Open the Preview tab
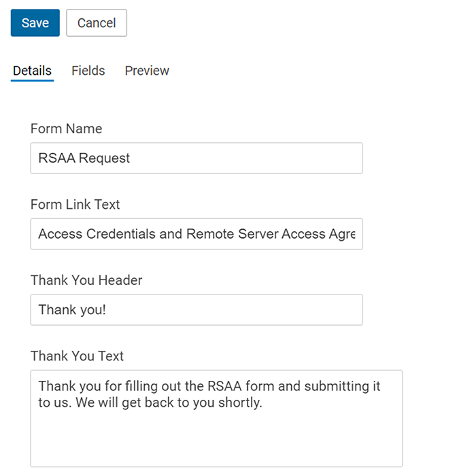This screenshot has width=476, height=476. [147, 71]
